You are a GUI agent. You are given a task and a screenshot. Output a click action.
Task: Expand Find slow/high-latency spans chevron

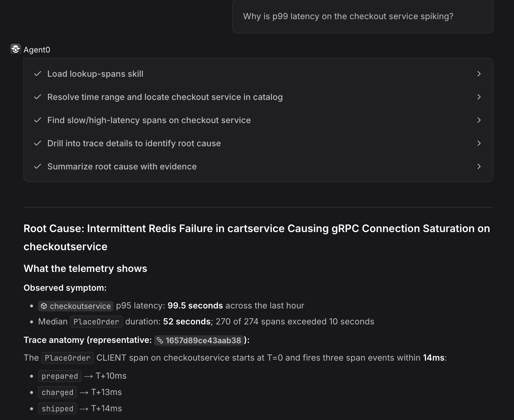coord(479,120)
